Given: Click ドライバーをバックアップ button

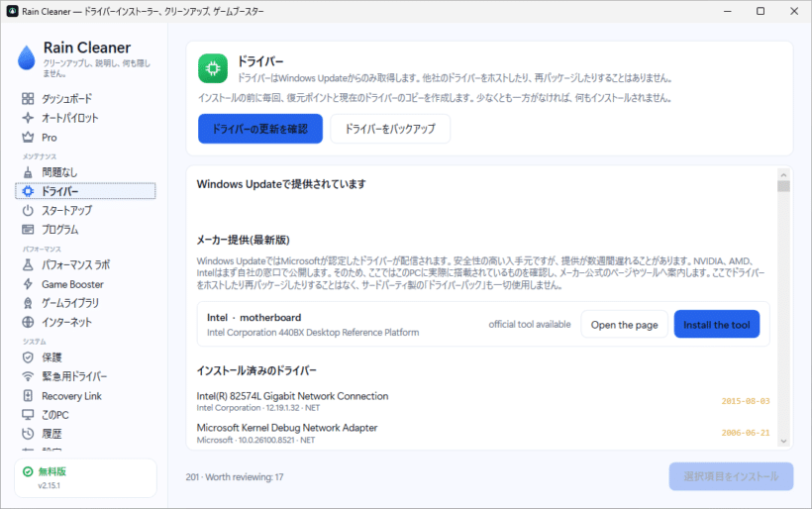Looking at the screenshot, I should coord(390,129).
